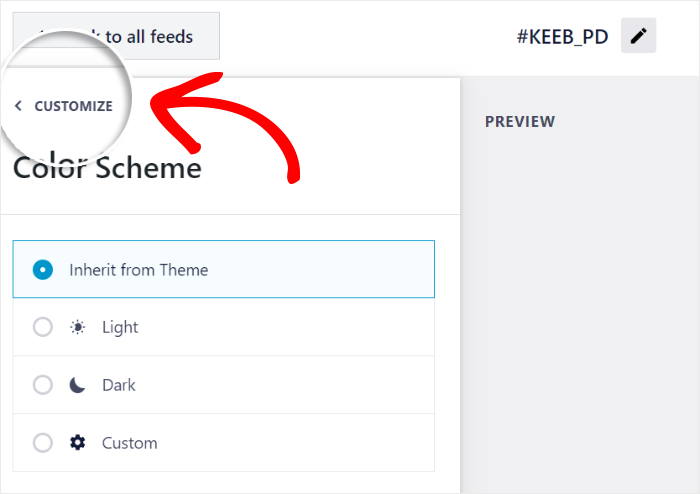Viewport: 700px width, 494px height.
Task: Click the sun icon for Light
Action: [78, 327]
